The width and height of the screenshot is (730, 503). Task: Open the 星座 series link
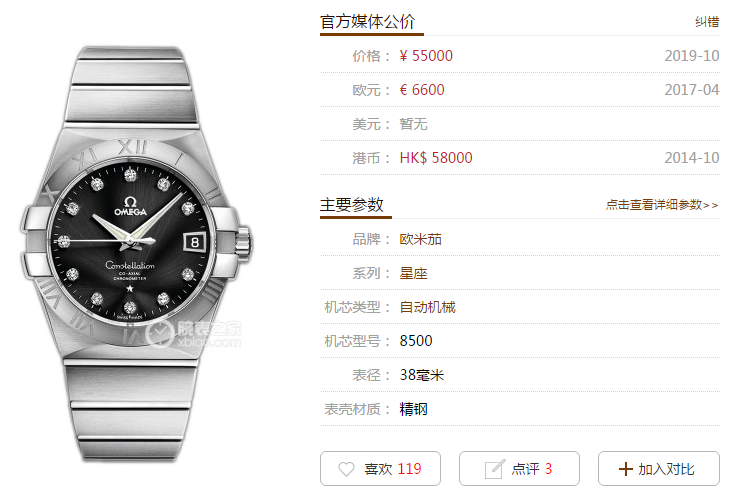pos(413,273)
